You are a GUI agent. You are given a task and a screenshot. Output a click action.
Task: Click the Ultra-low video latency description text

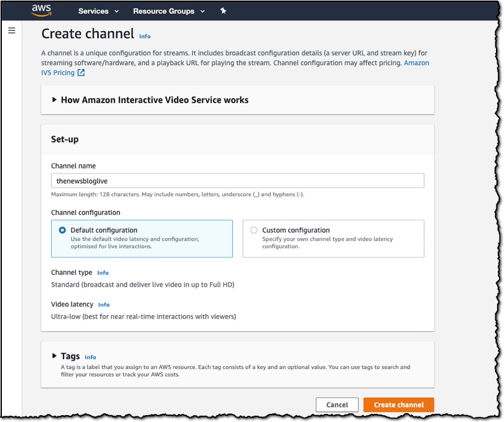(143, 317)
